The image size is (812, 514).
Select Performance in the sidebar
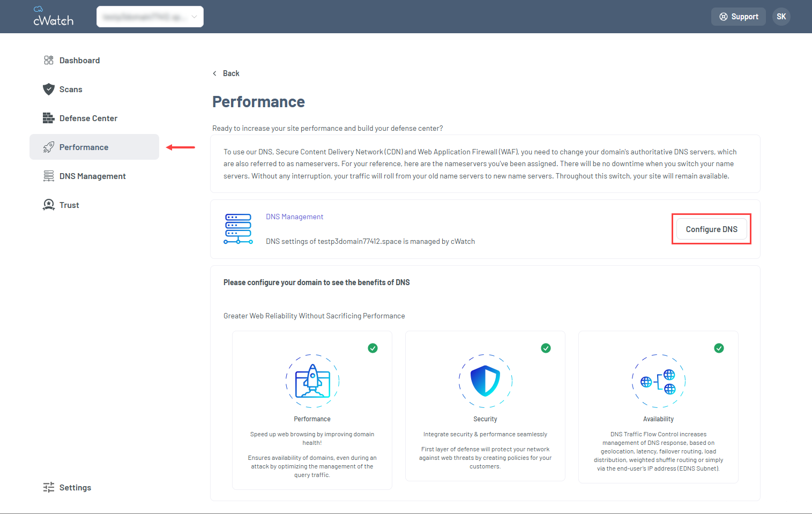(94, 147)
